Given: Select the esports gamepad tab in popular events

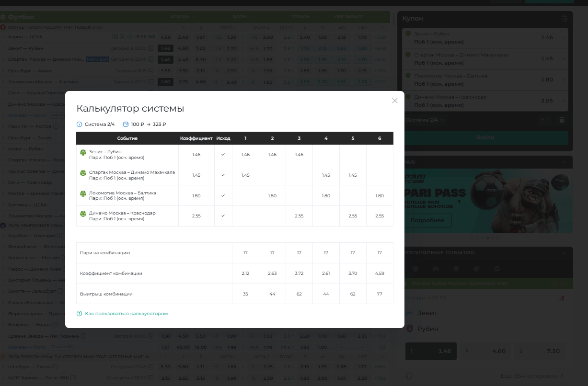Looking at the screenshot, I should pos(436,269).
